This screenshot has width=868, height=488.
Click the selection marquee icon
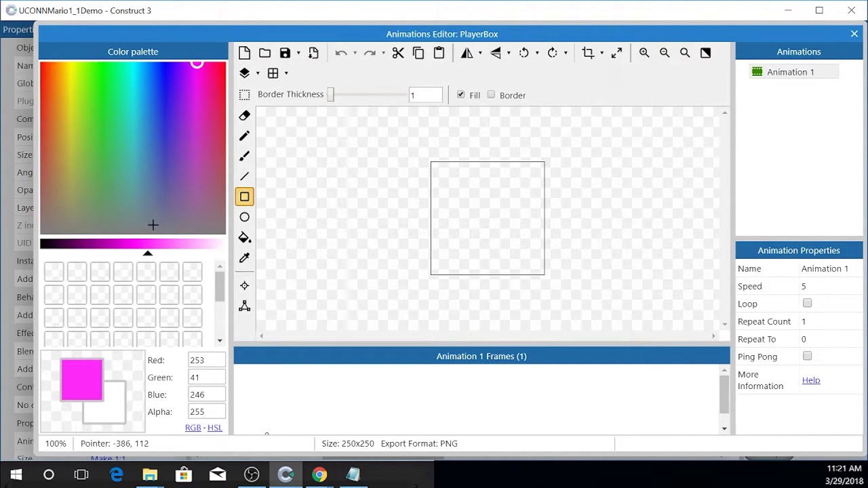(x=245, y=95)
